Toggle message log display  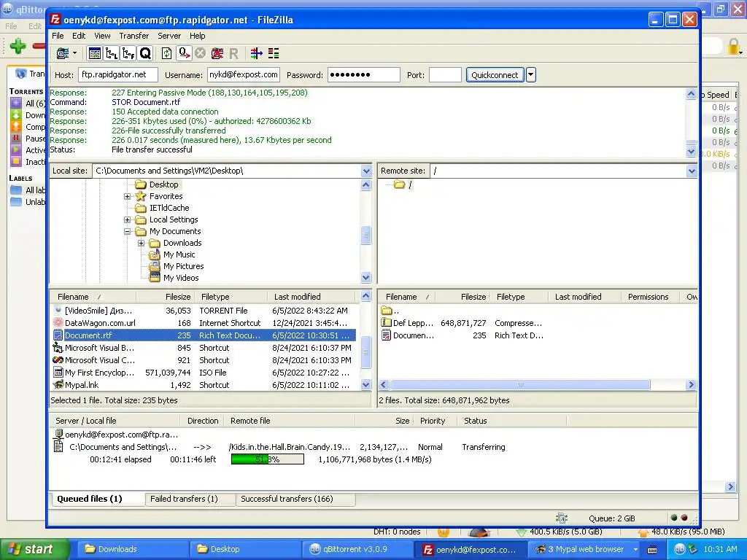pyautogui.click(x=94, y=53)
